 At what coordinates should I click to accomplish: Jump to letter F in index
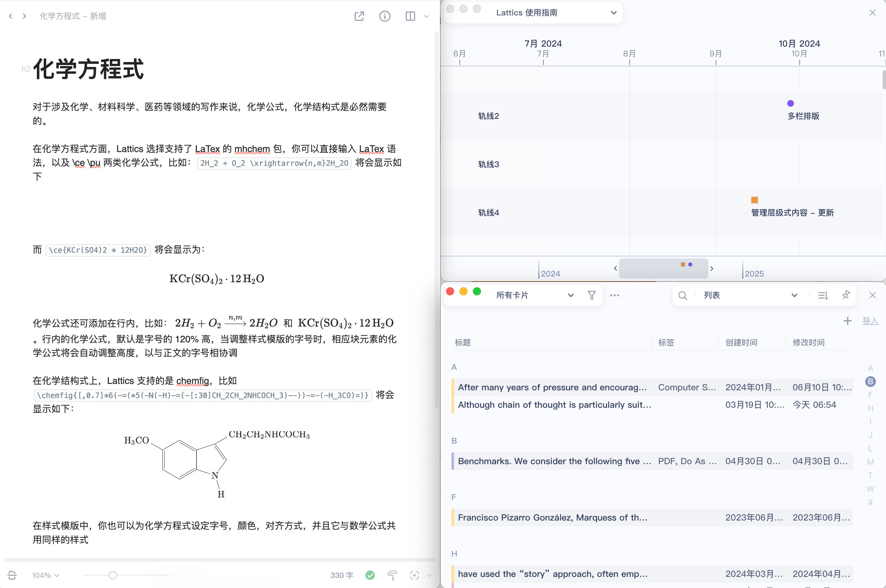(870, 395)
